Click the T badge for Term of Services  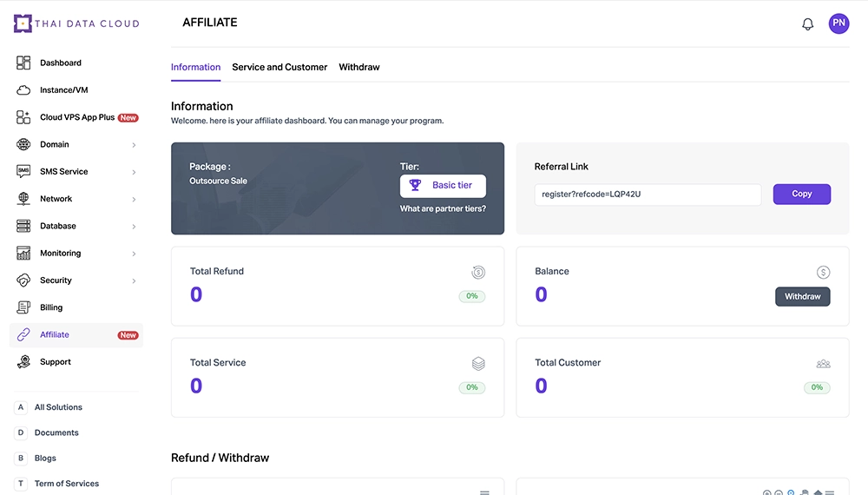coord(21,484)
